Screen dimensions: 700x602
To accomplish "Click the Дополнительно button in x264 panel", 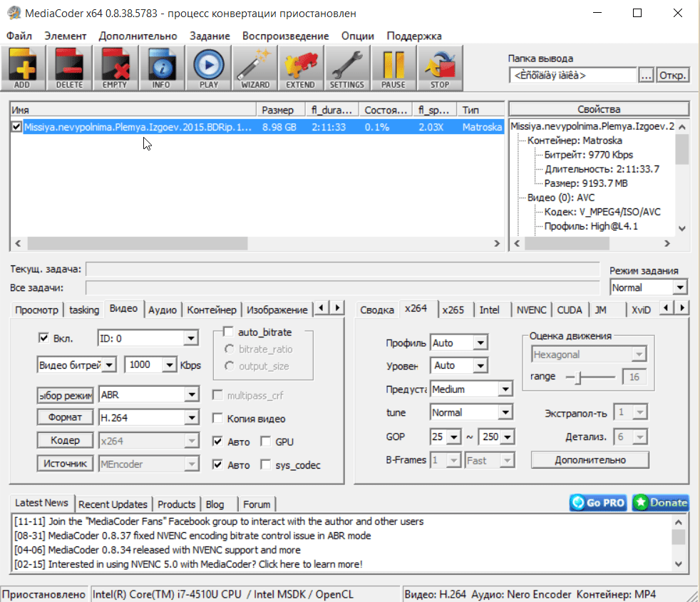I will tap(590, 460).
